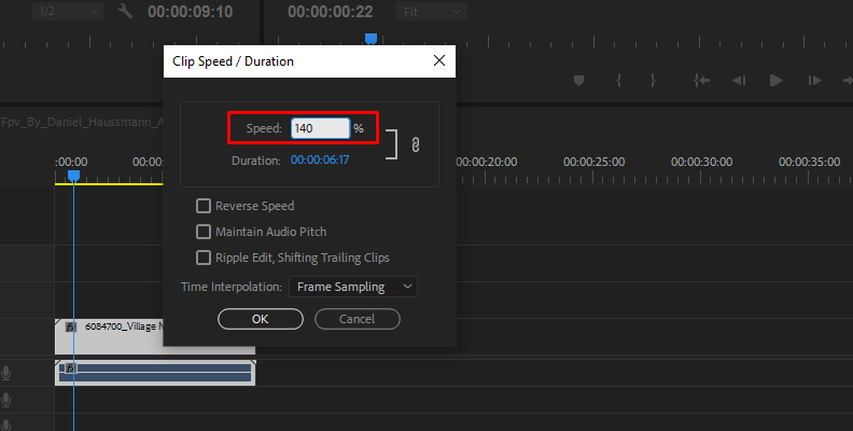
Task: Click the Play button in program monitor
Action: pos(776,81)
